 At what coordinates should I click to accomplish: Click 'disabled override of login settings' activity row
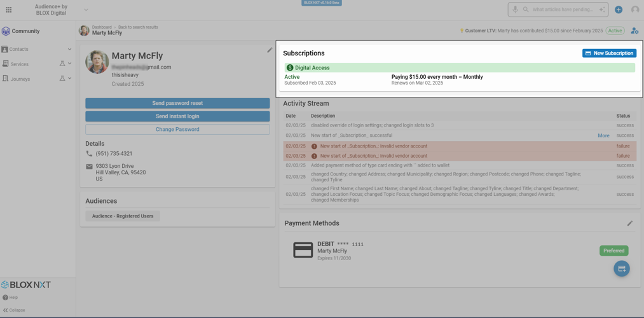tap(460, 125)
